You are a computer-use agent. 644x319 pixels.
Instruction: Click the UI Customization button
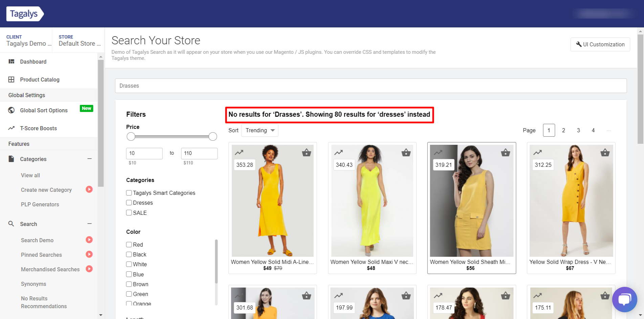pos(600,44)
